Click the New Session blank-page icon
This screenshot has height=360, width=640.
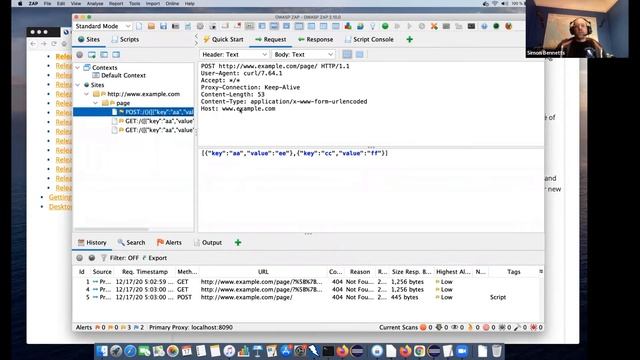[139, 26]
